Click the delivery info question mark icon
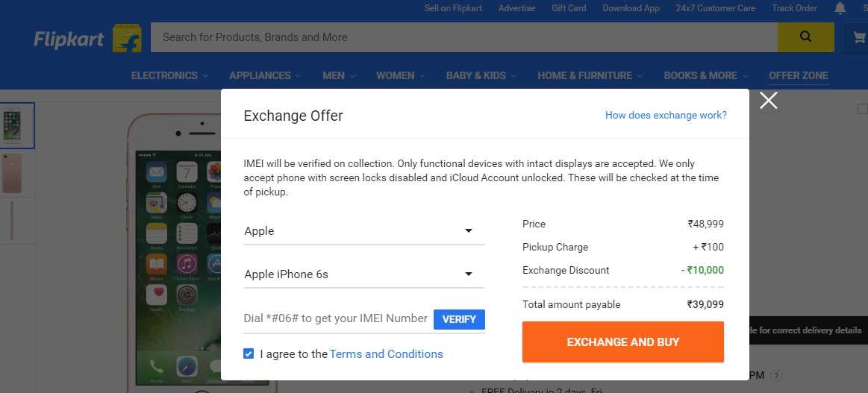The height and width of the screenshot is (393, 868). (777, 376)
